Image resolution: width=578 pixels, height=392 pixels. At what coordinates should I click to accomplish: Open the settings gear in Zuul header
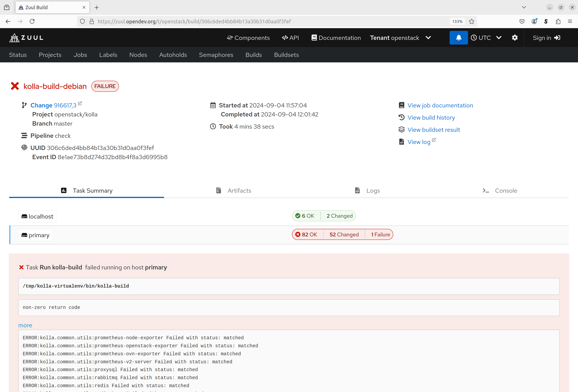pos(515,38)
